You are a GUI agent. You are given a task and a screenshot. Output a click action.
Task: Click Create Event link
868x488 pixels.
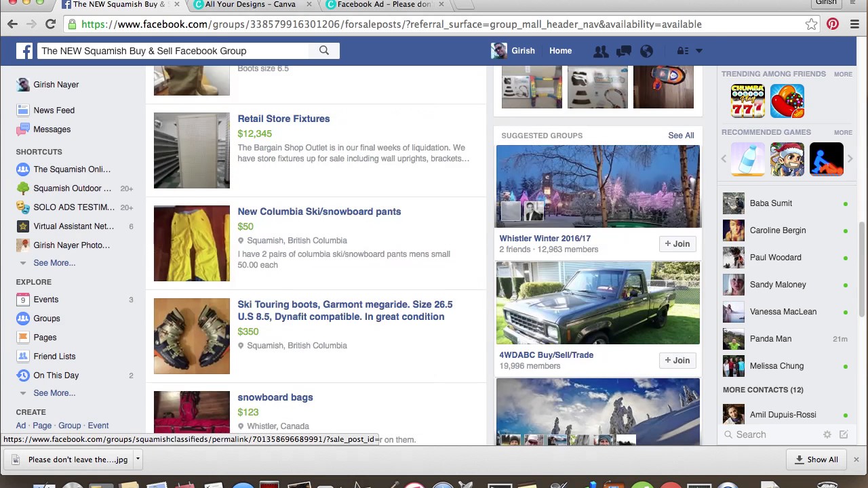coord(98,426)
